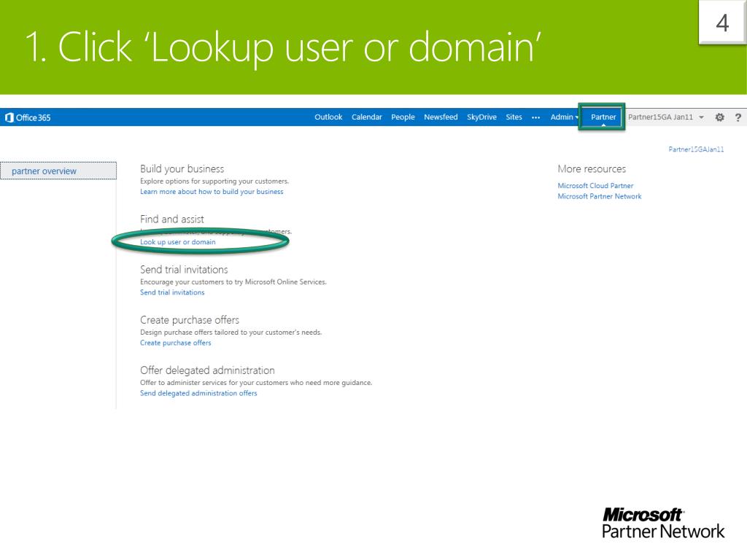The width and height of the screenshot is (747, 560).
Task: Select partner overview in the left sidebar
Action: pyautogui.click(x=58, y=171)
